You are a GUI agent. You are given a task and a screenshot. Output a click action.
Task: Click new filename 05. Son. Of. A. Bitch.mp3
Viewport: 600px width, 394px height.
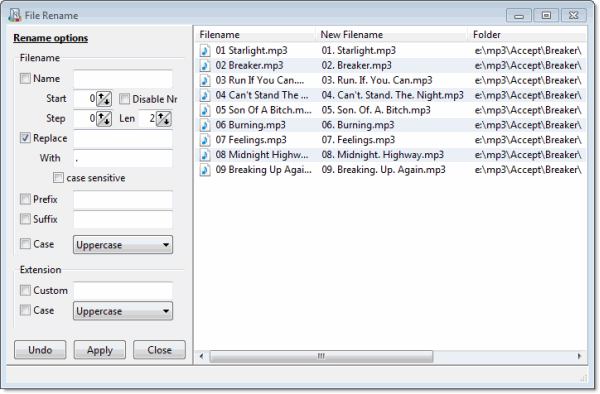pos(376,110)
